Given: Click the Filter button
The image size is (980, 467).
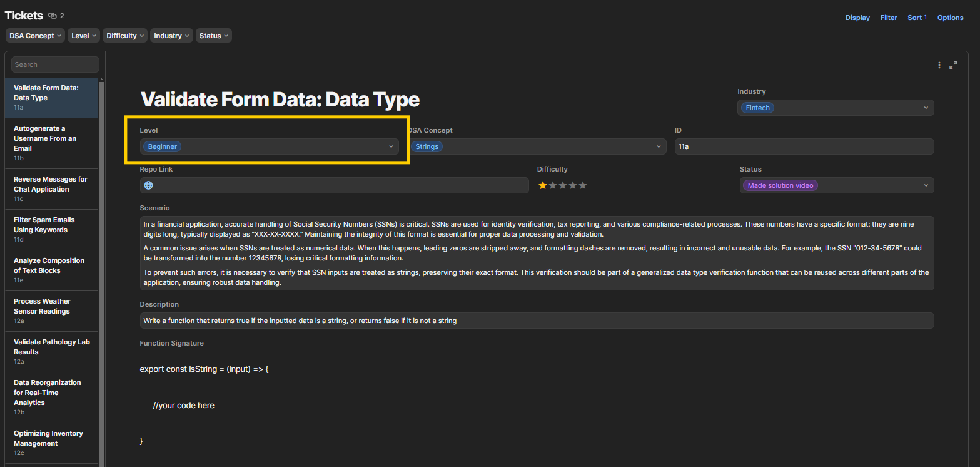Looking at the screenshot, I should [889, 18].
